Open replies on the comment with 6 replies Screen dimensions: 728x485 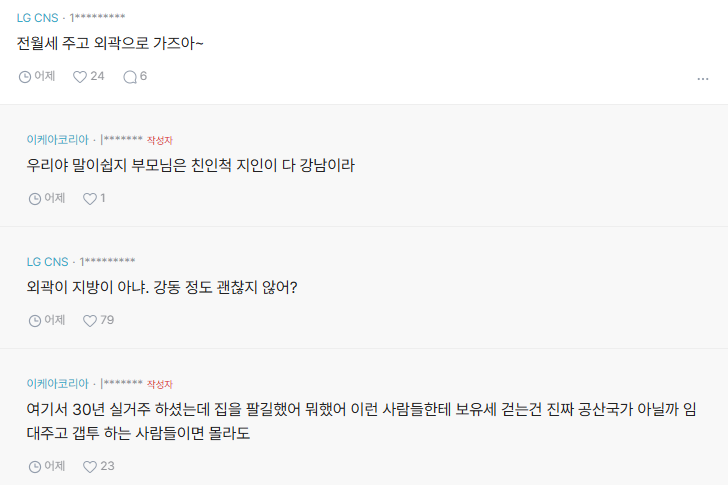[129, 76]
